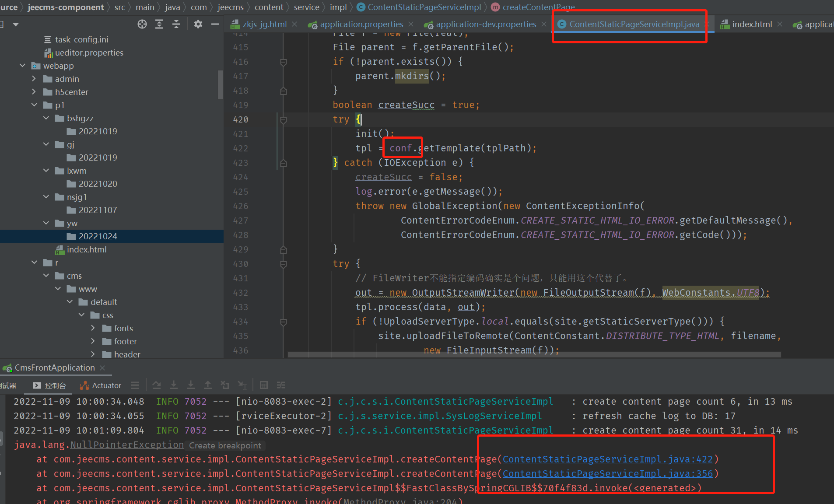Expand the fonts folder under css

pyautogui.click(x=93, y=328)
